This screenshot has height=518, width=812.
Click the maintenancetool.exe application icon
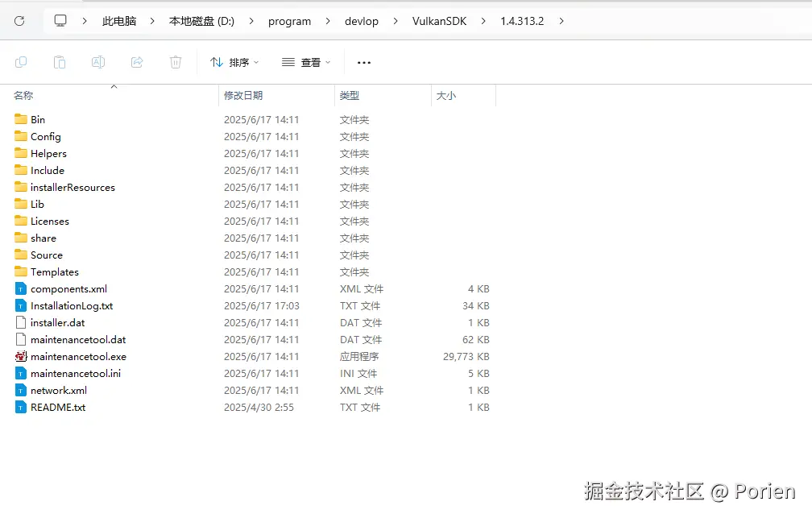(x=21, y=356)
